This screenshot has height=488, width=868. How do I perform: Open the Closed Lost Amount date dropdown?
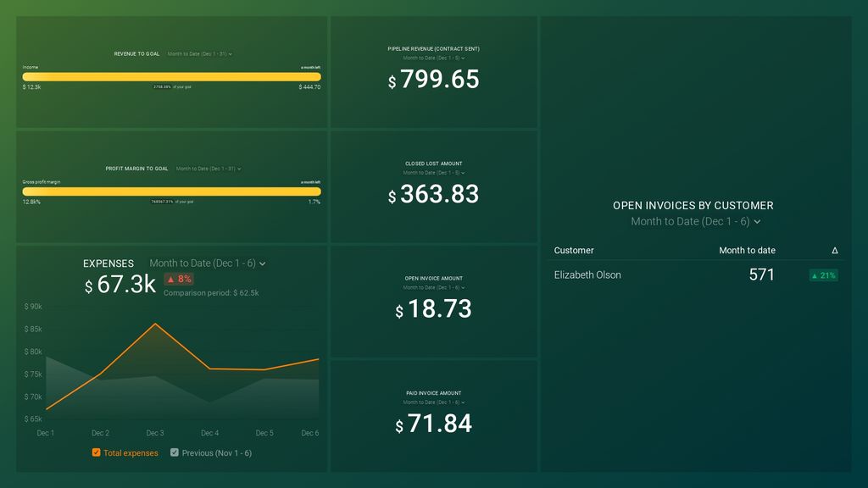point(434,173)
